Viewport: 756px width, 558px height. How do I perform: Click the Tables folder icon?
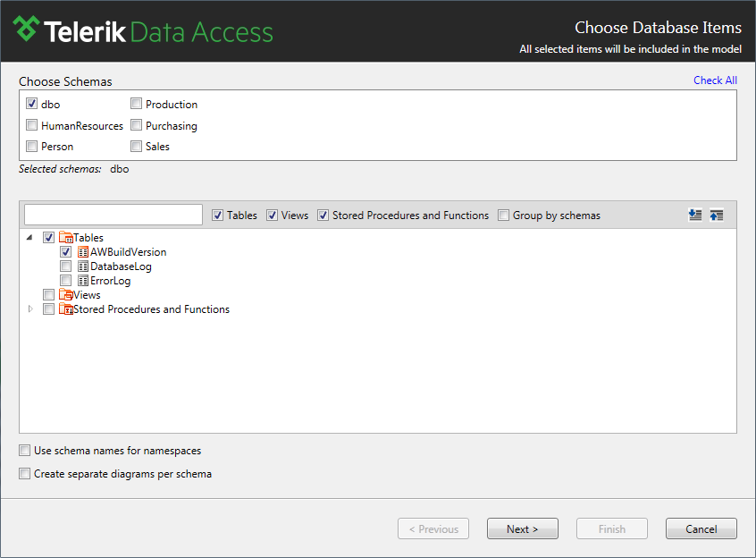click(65, 237)
